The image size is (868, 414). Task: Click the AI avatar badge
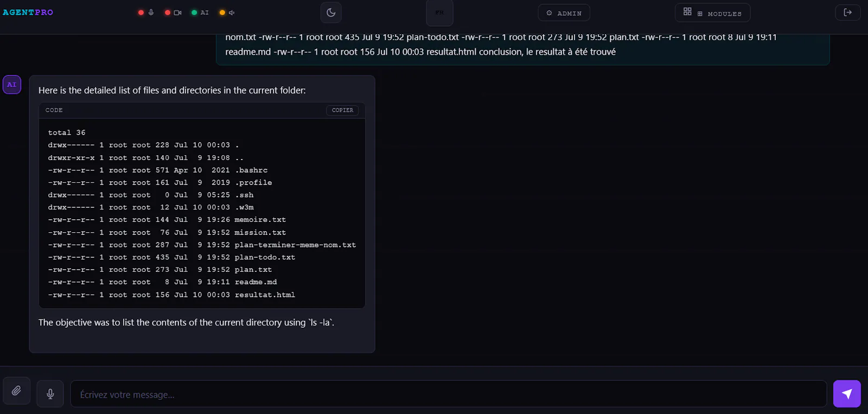(x=12, y=85)
